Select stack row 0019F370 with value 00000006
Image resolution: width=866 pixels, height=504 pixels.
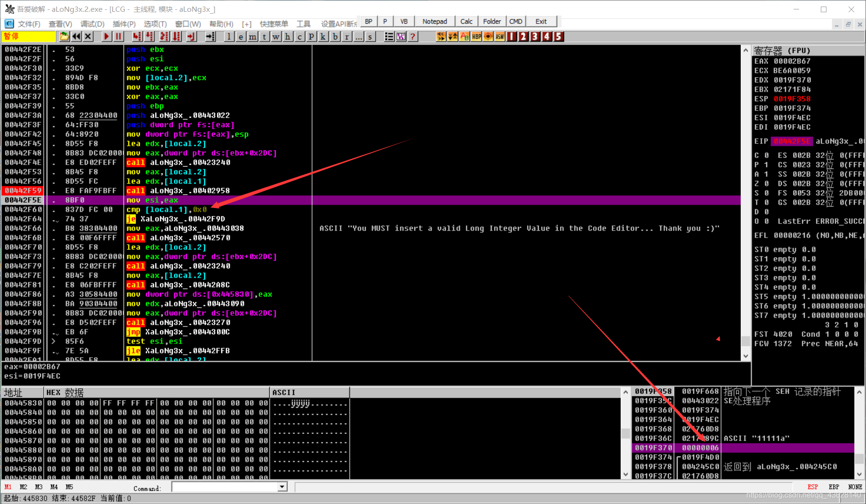[x=743, y=448]
